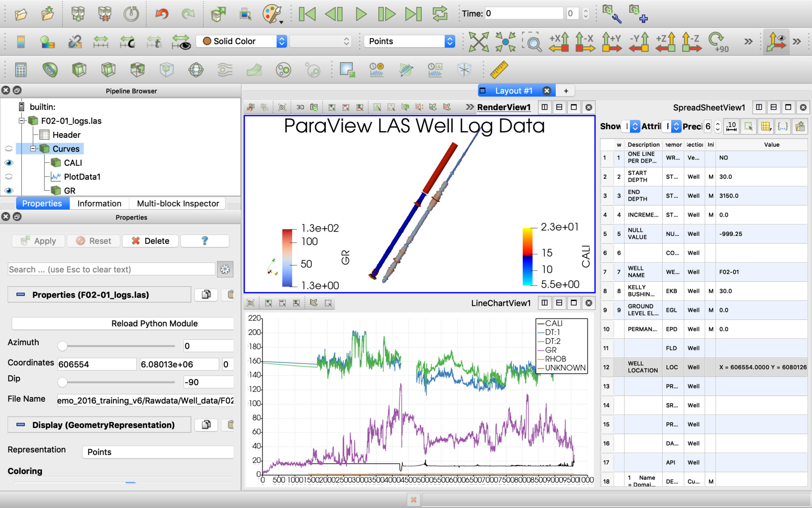Click the Azimuth slider handle
This screenshot has width=812, height=508.
tap(63, 346)
